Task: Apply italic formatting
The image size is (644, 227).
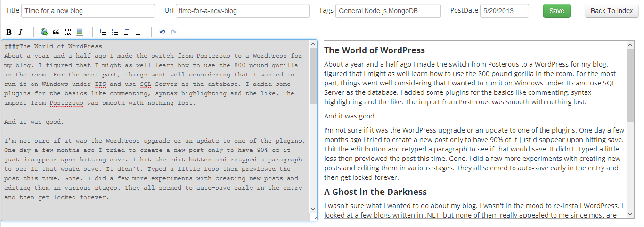Action: pyautogui.click(x=20, y=32)
